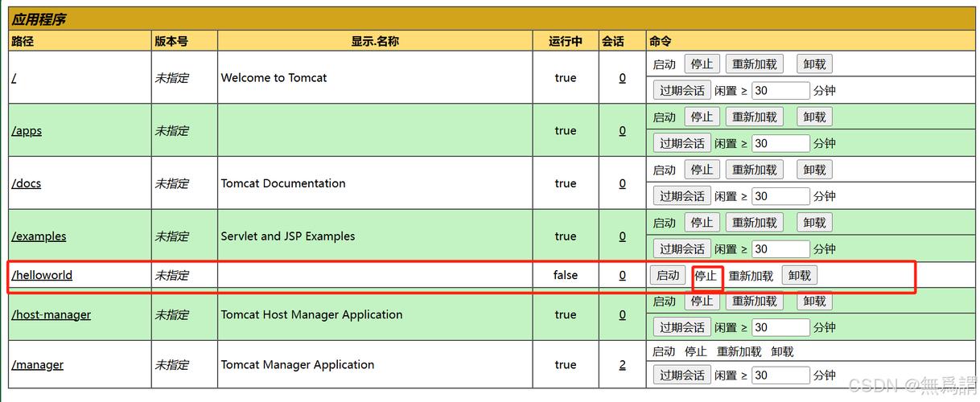Reload the /apps application

(754, 117)
